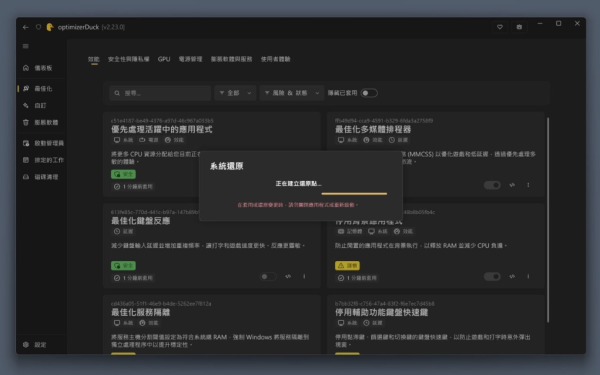Open more options on 最佳化鍵盤反應 card
Screen dimensions: 600x375
(x=304, y=277)
